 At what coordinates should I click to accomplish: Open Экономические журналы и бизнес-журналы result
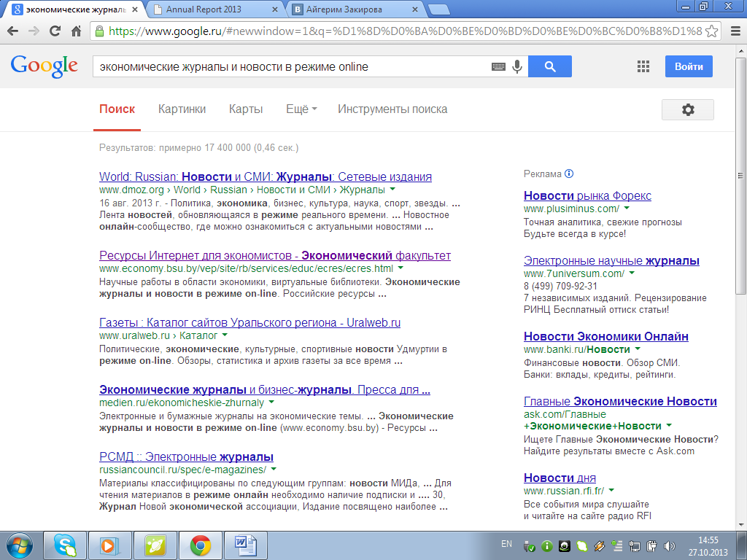pos(264,389)
